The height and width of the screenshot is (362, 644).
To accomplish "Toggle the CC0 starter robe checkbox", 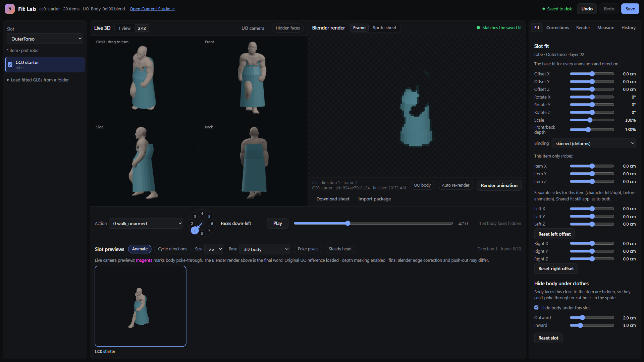I will coord(10,65).
